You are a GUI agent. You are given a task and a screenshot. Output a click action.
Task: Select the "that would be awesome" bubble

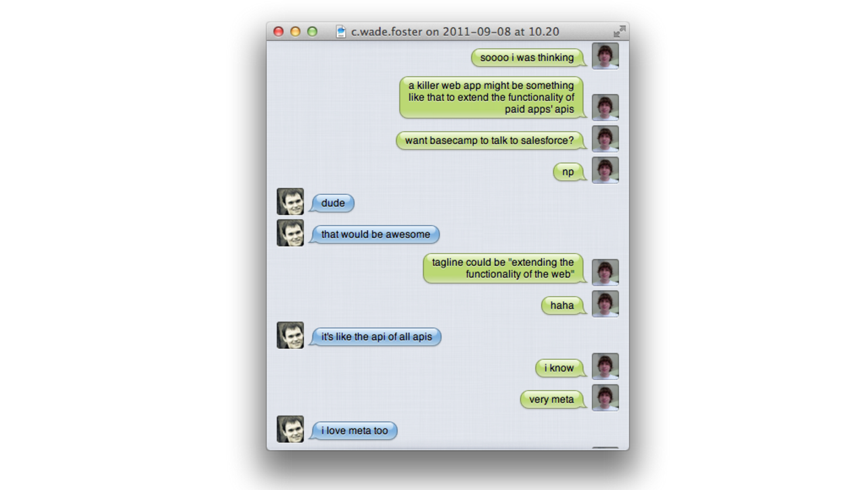pos(374,234)
